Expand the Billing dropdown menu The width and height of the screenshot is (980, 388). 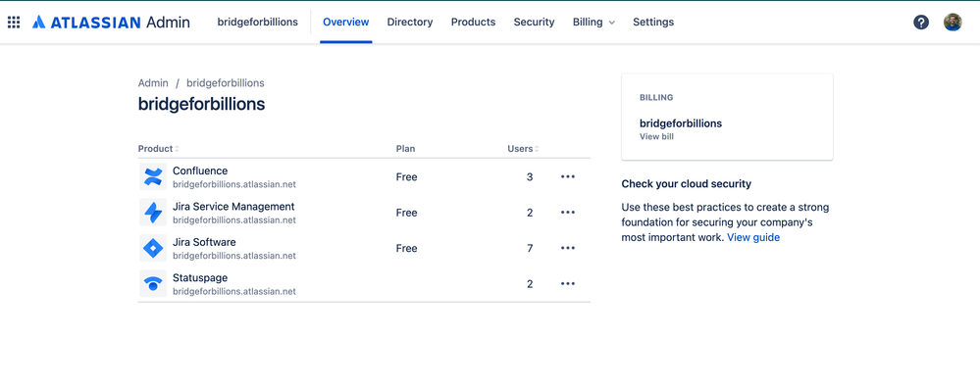click(x=593, y=23)
